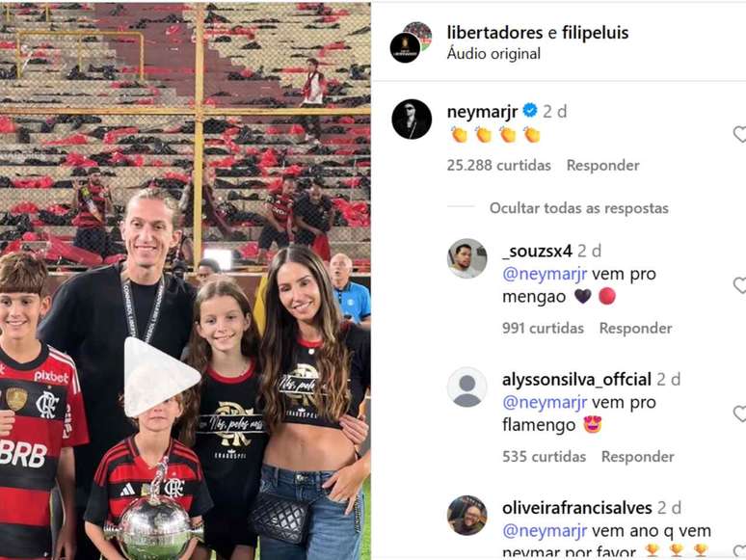Open the Áudio original link
The width and height of the screenshot is (746, 560).
coord(493,53)
